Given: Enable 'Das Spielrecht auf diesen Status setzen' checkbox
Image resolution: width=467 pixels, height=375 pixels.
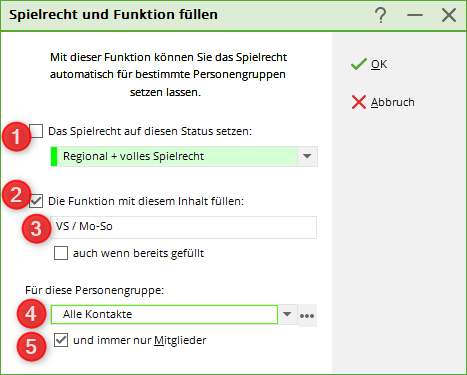Looking at the screenshot, I should [36, 131].
